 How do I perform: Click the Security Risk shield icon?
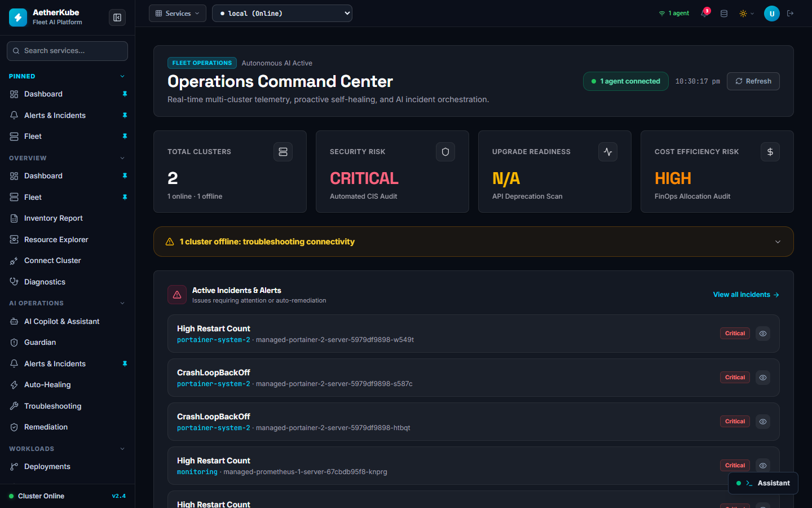(x=445, y=152)
